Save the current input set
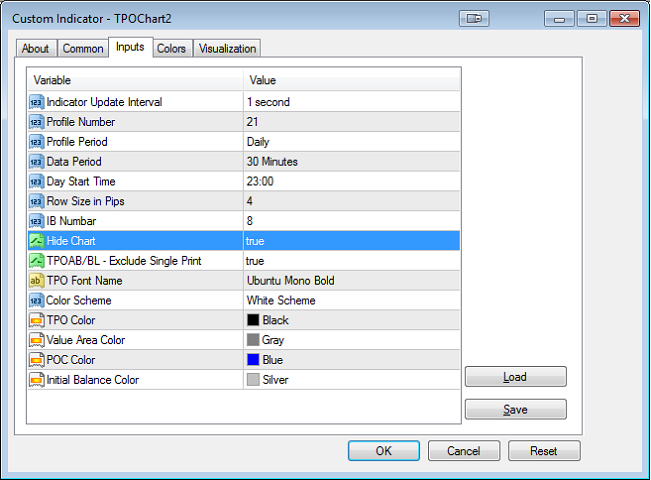 pos(515,409)
